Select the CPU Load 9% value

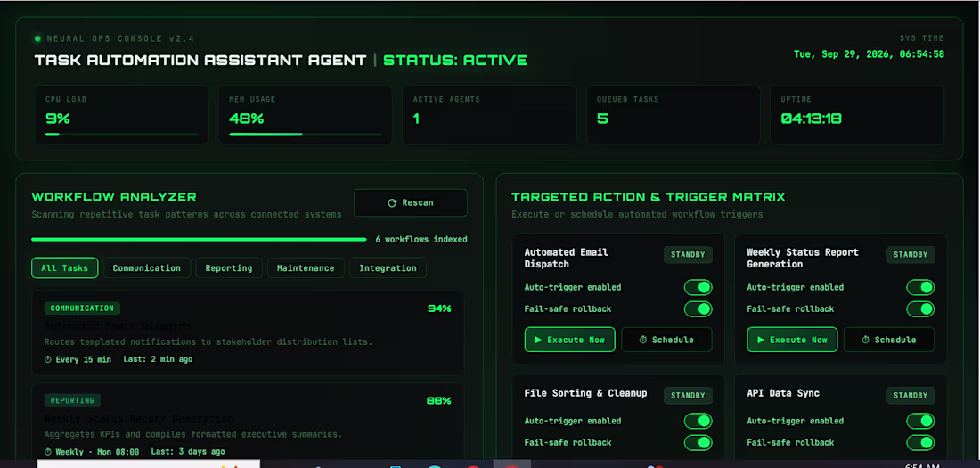click(58, 119)
